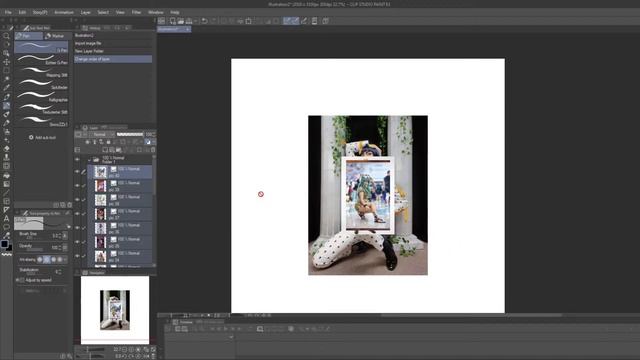The image size is (640, 360).
Task: Hide the pic 37 layer
Action: pos(77,214)
